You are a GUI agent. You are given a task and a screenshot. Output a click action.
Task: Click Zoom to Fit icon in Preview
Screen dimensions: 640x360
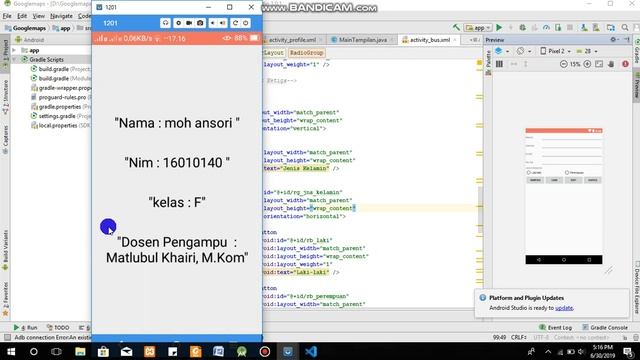[x=599, y=64]
